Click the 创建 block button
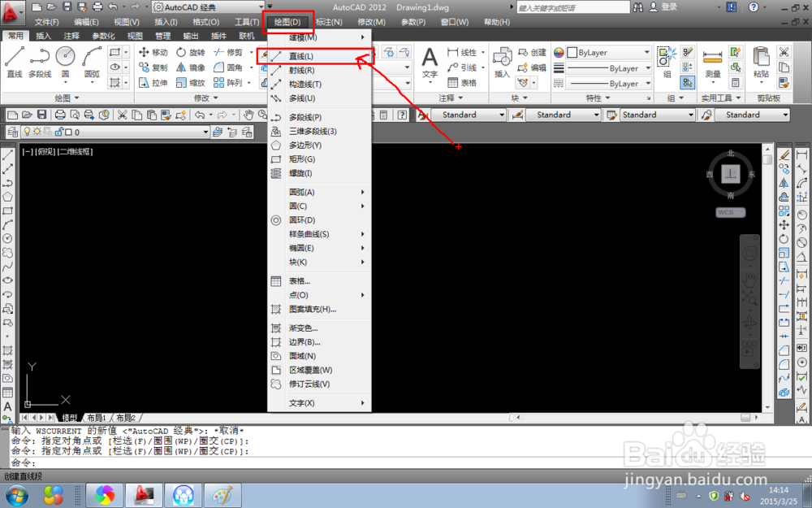Image resolution: width=812 pixels, height=508 pixels. tap(533, 52)
